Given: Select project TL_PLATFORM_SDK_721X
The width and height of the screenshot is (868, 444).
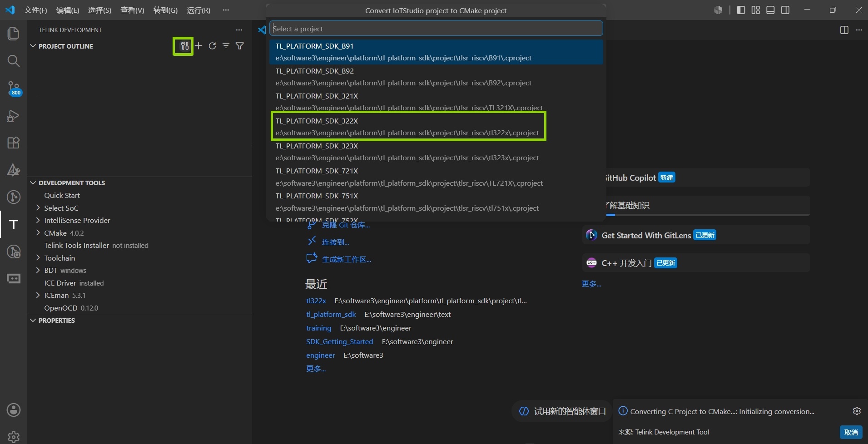Looking at the screenshot, I should point(436,177).
